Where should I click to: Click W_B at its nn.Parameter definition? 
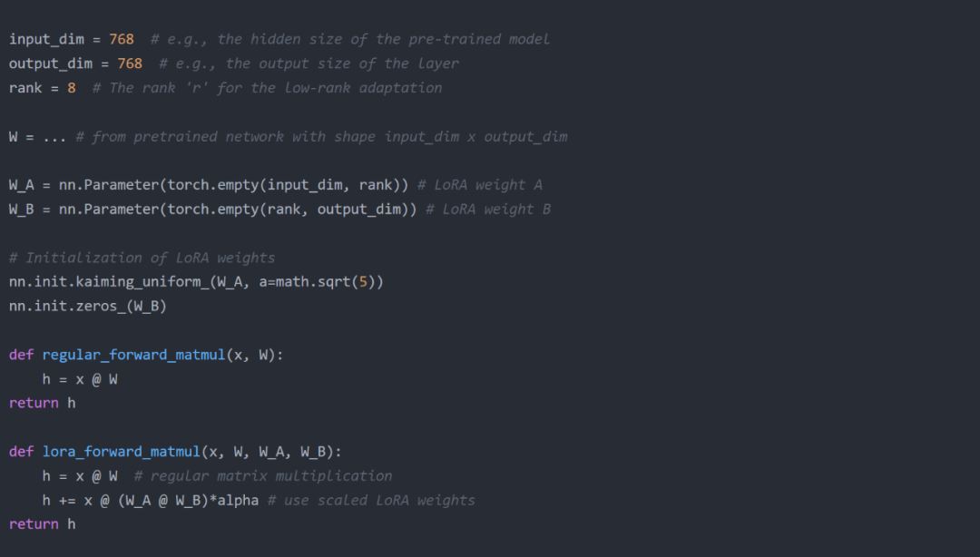click(21, 209)
